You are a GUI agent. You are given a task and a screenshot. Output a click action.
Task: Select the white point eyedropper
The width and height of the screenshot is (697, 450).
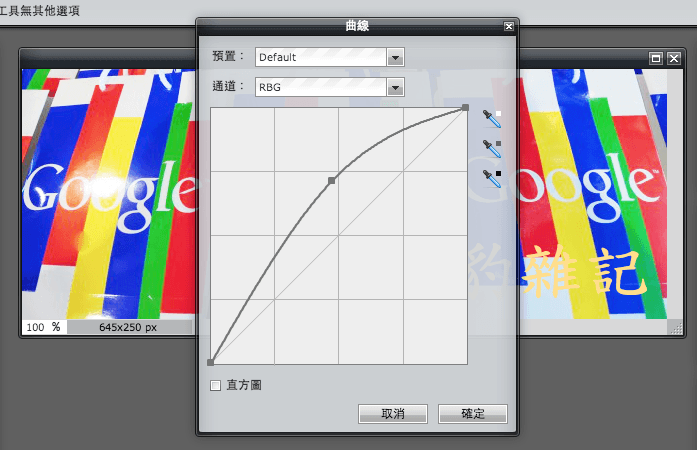coord(491,118)
